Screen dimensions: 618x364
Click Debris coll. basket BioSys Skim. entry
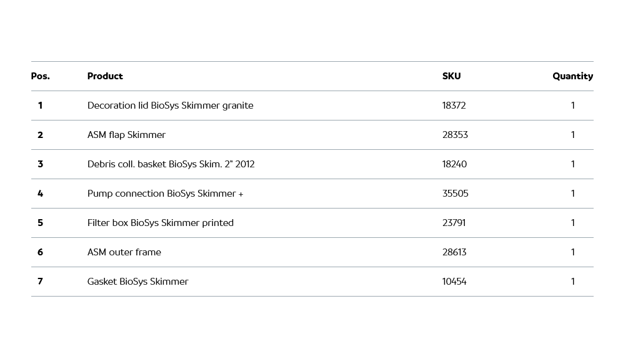pyautogui.click(x=171, y=164)
